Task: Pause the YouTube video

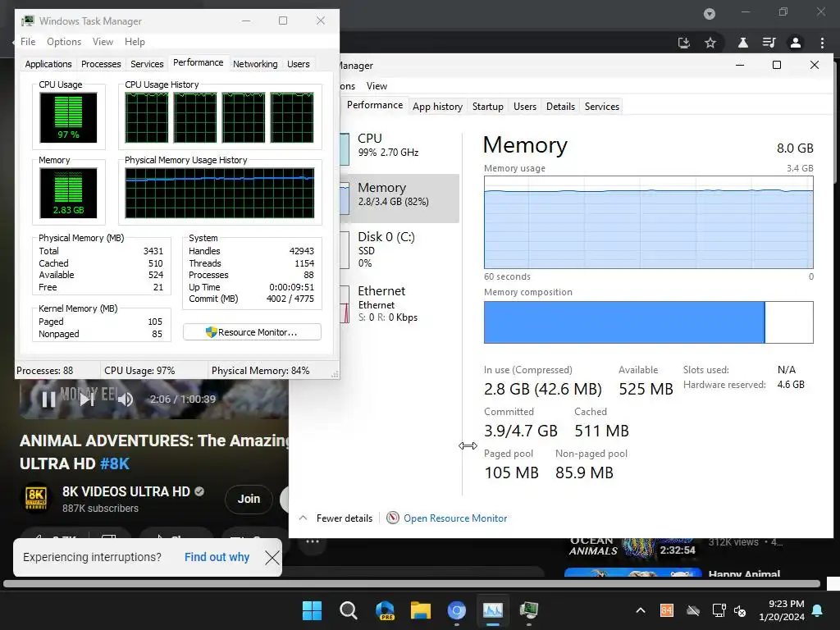Action: (x=48, y=399)
